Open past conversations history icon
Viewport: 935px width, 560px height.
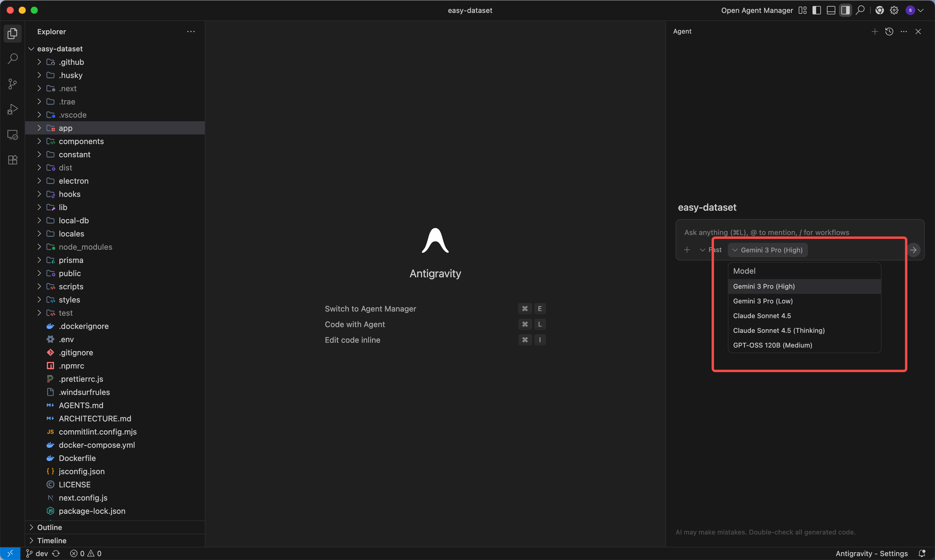[889, 31]
